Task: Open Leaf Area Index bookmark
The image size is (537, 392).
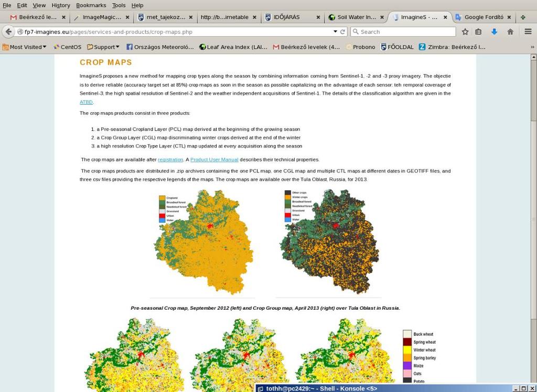Action: click(233, 47)
